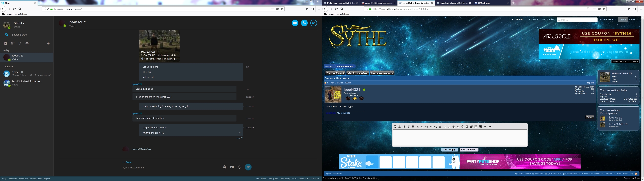Mark the conversation as unread
The width and height of the screenshot is (644, 181).
click(335, 73)
